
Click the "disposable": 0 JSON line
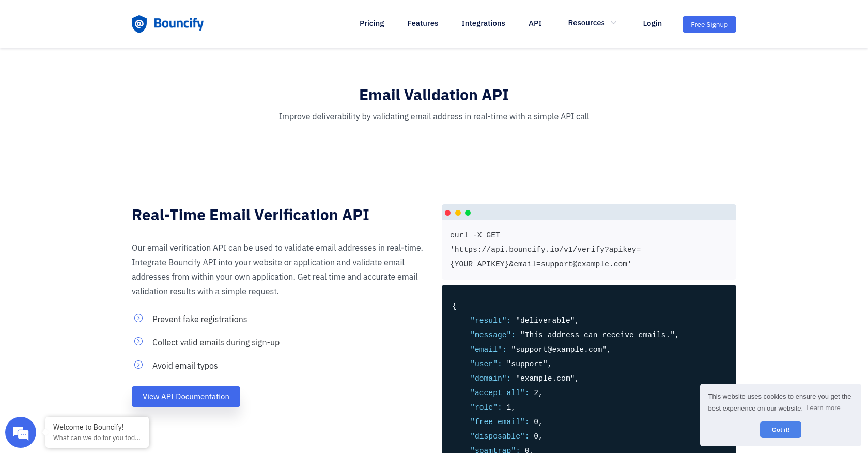click(x=506, y=436)
